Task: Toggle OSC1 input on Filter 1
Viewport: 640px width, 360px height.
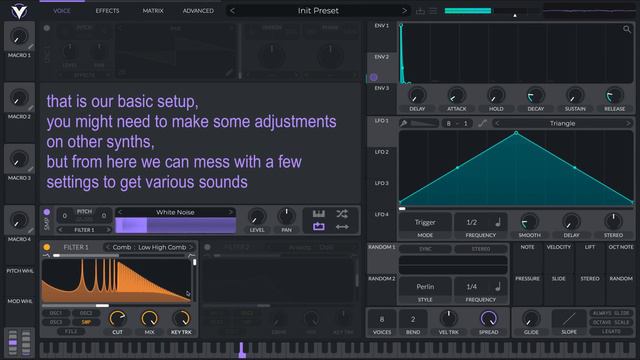Action: pyautogui.click(x=56, y=313)
